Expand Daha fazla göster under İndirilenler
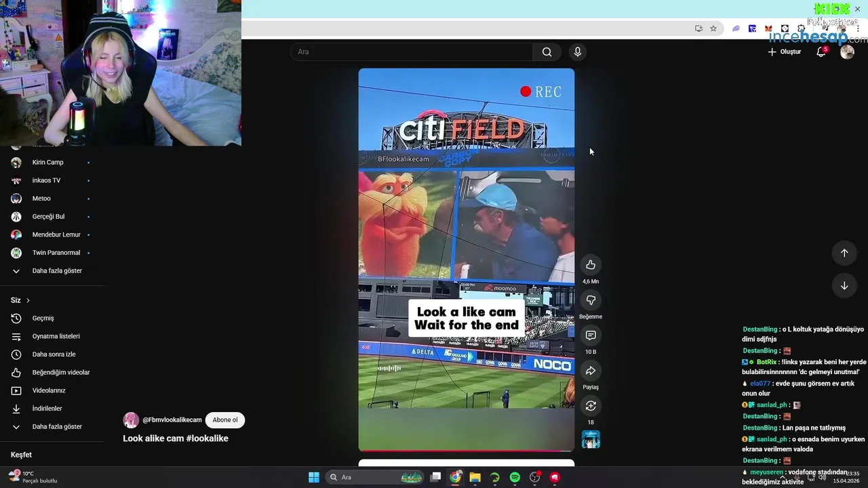The width and height of the screenshot is (868, 488). click(x=51, y=427)
